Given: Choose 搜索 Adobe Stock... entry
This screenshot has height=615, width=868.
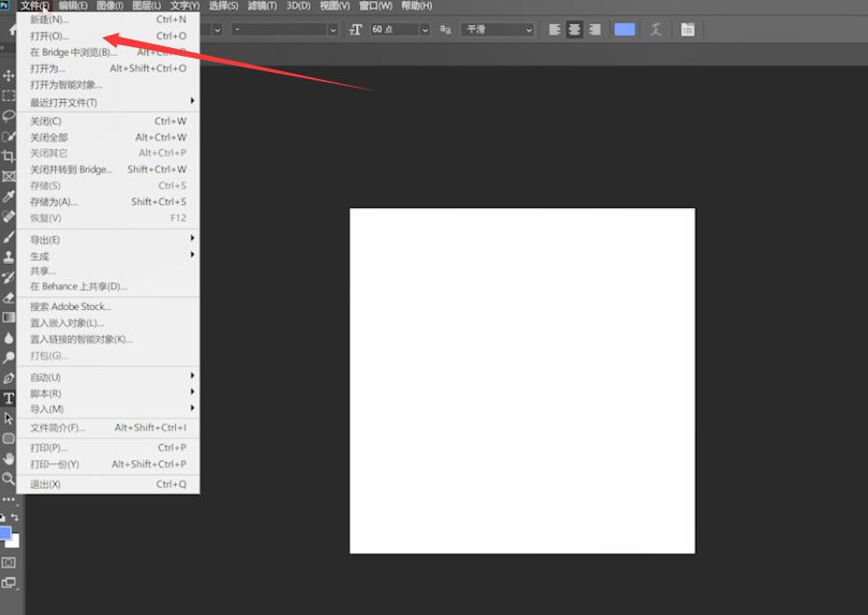Looking at the screenshot, I should coord(108,306).
